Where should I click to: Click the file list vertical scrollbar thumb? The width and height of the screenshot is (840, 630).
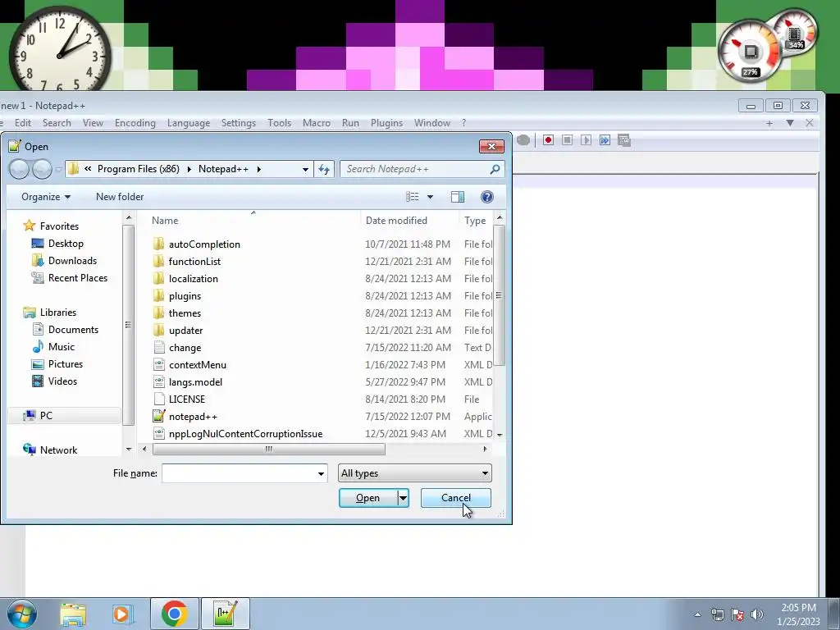(500, 295)
